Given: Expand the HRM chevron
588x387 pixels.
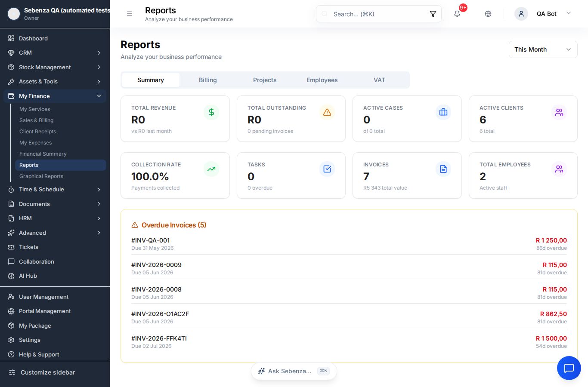Looking at the screenshot, I should click(99, 218).
